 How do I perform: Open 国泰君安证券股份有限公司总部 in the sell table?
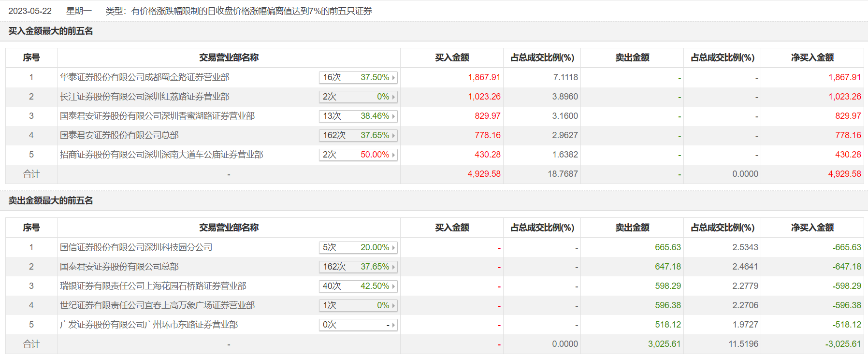click(x=119, y=267)
